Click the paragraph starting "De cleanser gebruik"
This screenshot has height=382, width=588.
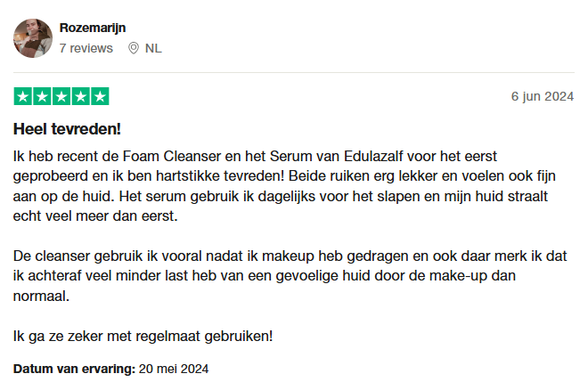click(290, 275)
